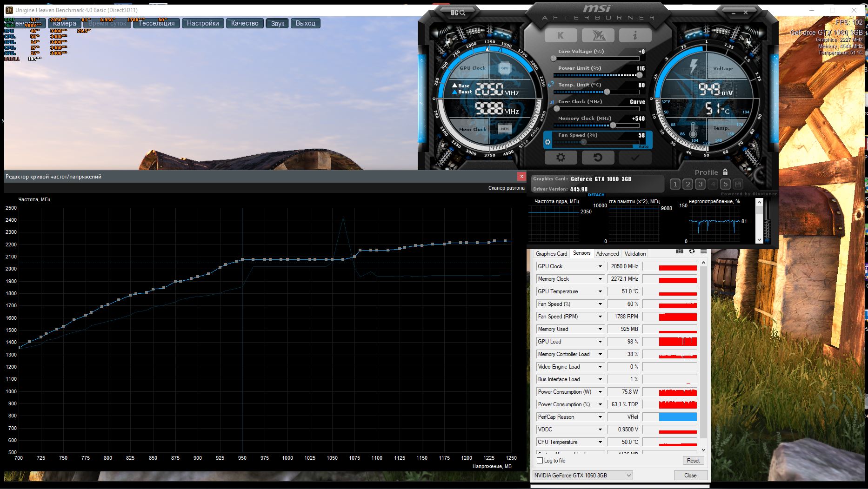868x489 pixels.
Task: Expand the Memory Clock sensor dropdown
Action: pos(600,279)
